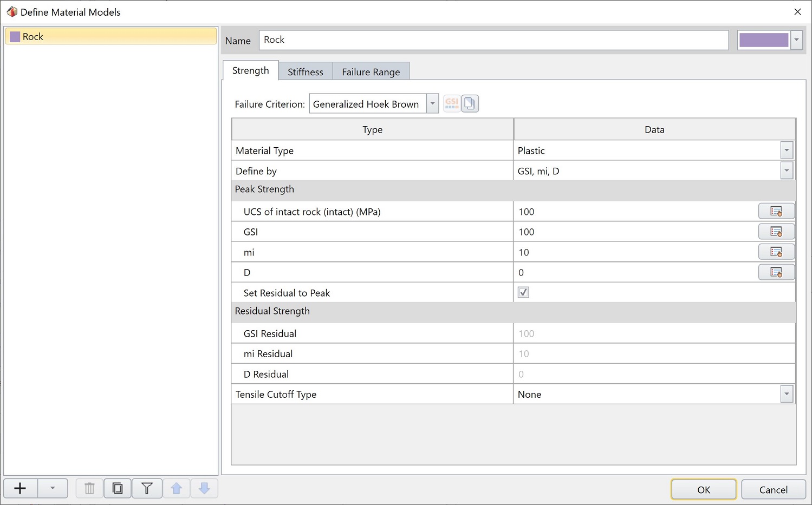Click the copy material properties icon
The image size is (812, 505).
coord(469,103)
